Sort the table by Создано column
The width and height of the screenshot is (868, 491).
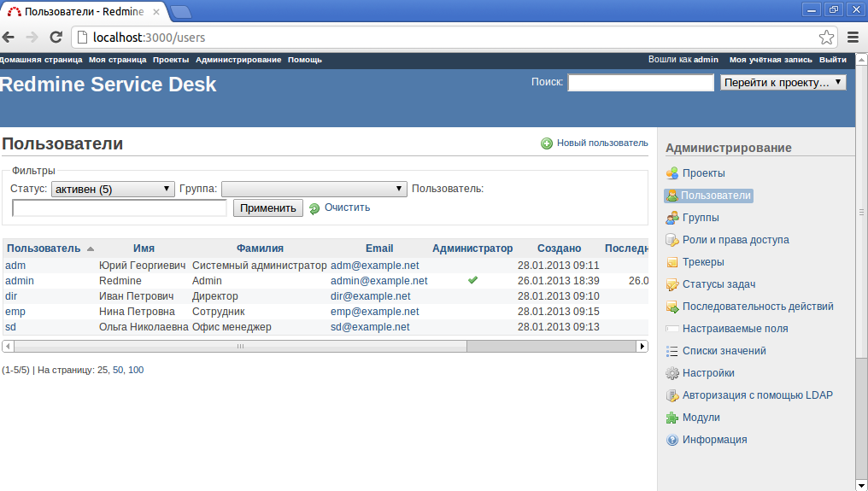pyautogui.click(x=559, y=248)
